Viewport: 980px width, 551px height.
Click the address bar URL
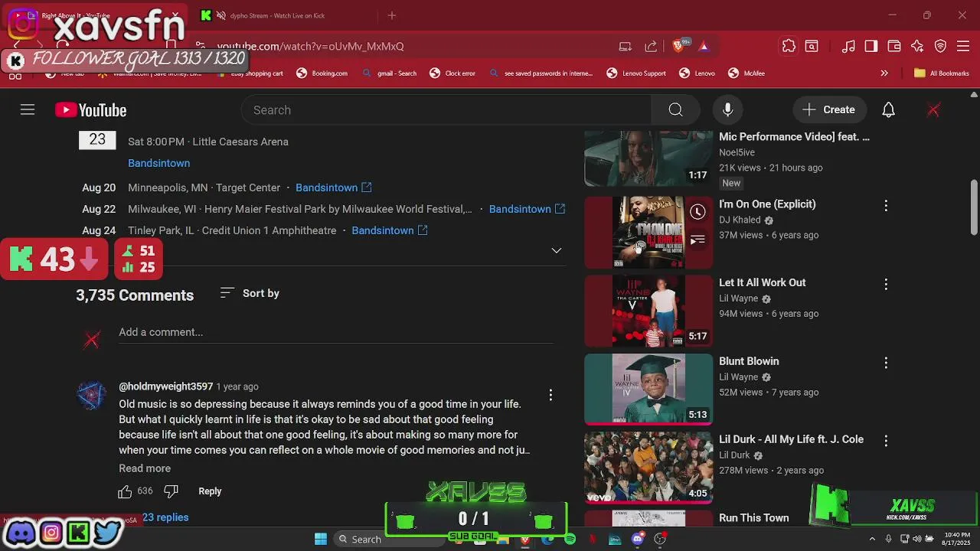coord(310,46)
